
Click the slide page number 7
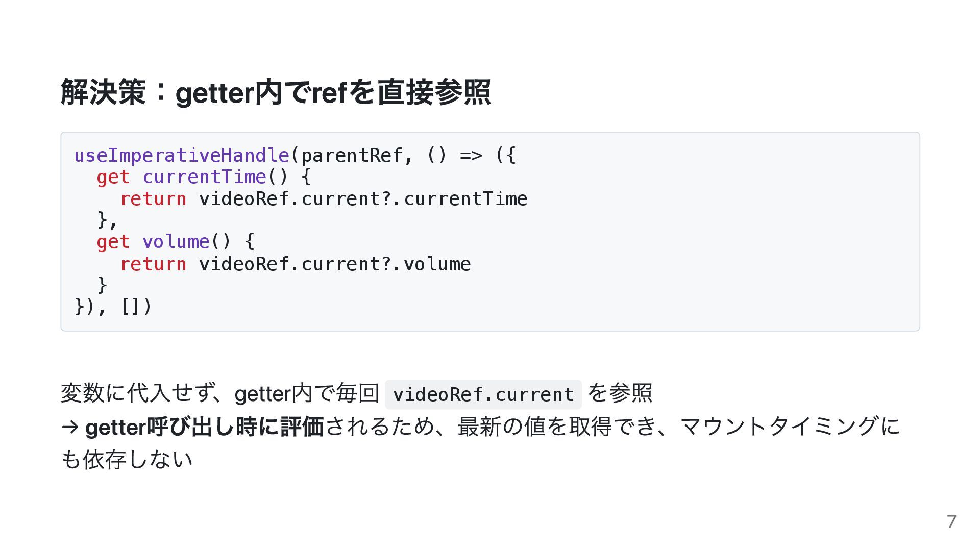(x=951, y=522)
